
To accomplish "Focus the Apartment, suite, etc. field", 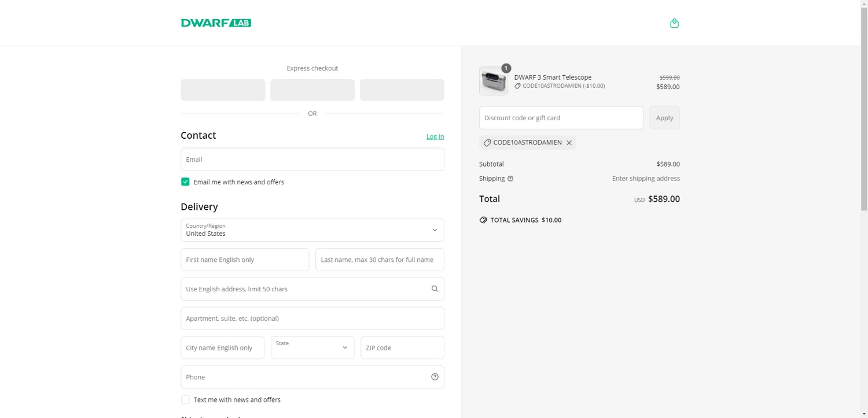I will point(312,319).
